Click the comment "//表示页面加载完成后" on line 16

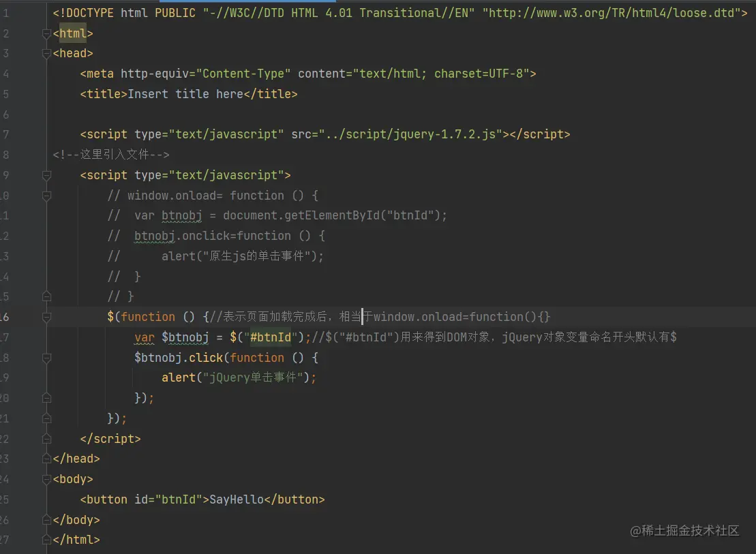point(269,317)
